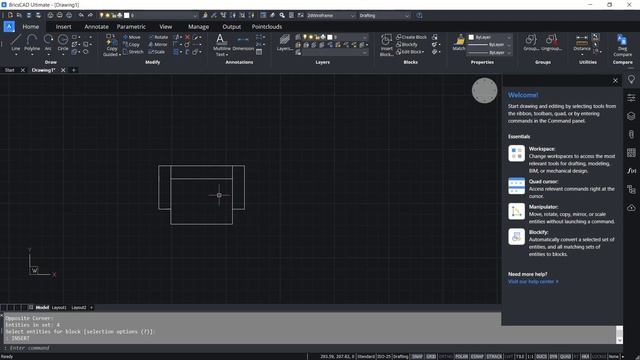The height and width of the screenshot is (360, 640).
Task: Switch to the Parametric ribbon tab
Action: pos(131,27)
